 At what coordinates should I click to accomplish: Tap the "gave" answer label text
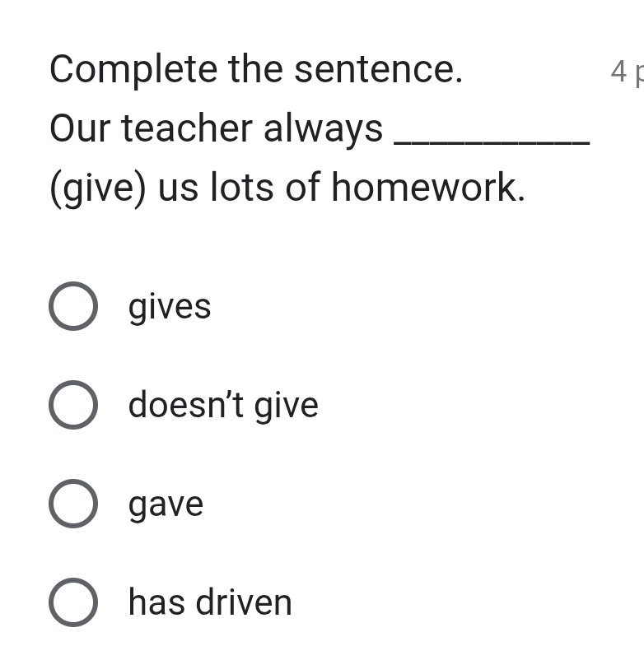click(x=166, y=504)
